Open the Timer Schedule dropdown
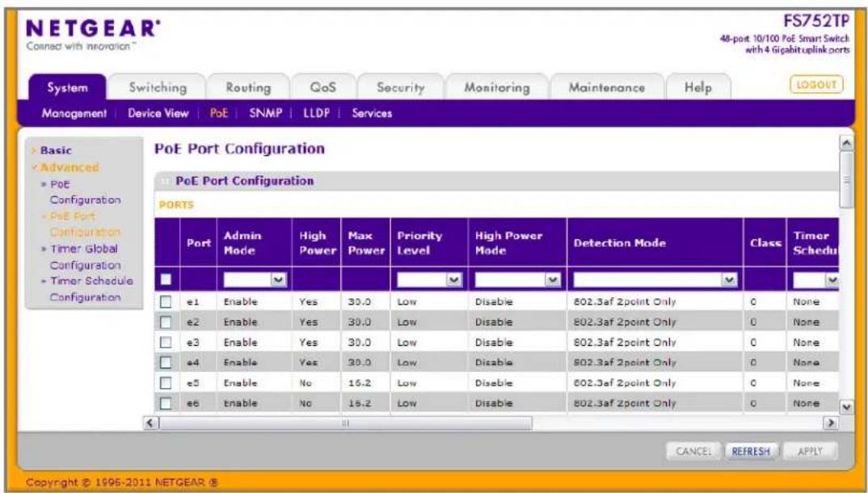Image resolution: width=868 pixels, height=493 pixels. 815,280
